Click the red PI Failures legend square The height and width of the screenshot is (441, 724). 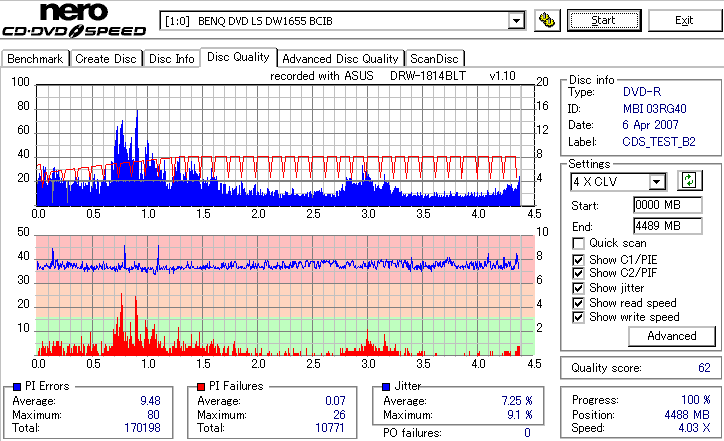[201, 387]
